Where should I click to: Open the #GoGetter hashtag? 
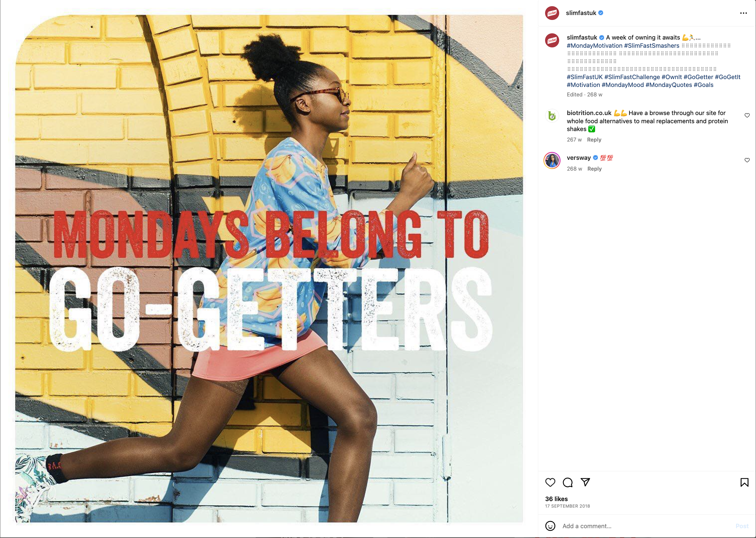click(x=698, y=77)
